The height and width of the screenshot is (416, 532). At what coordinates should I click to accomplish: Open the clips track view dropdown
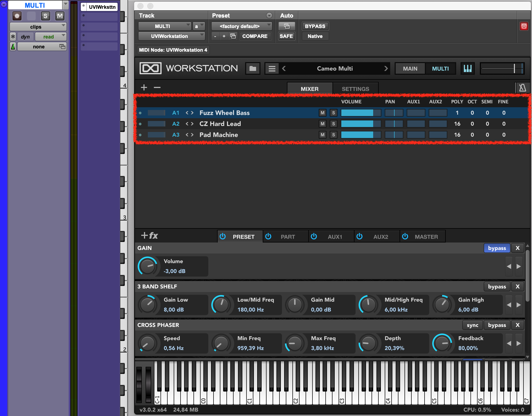[x=38, y=27]
